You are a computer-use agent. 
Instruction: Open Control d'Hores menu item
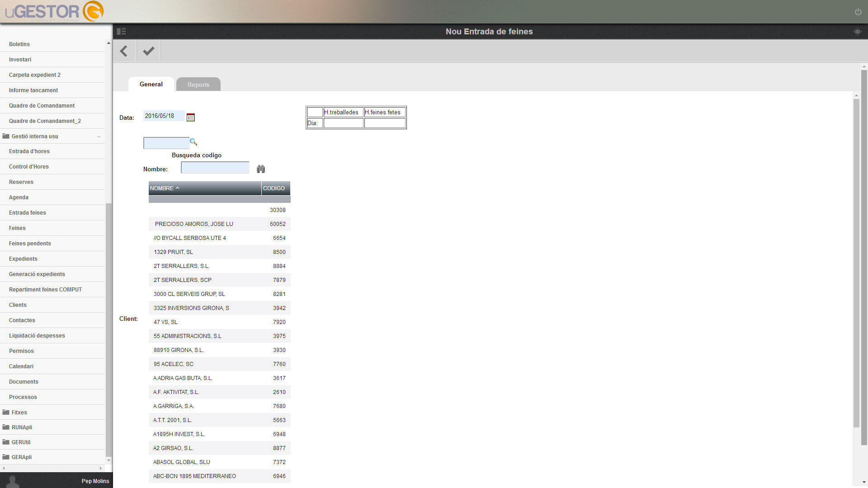[52, 167]
